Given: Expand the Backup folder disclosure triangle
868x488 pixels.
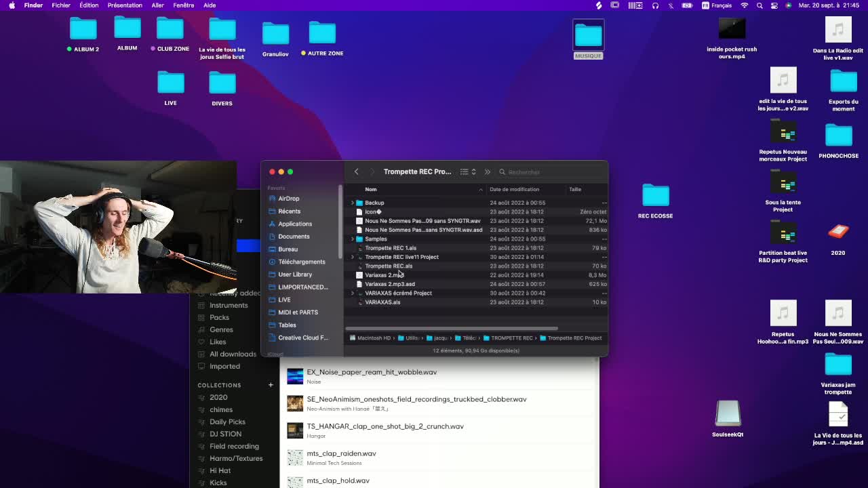Looking at the screenshot, I should [x=353, y=203].
